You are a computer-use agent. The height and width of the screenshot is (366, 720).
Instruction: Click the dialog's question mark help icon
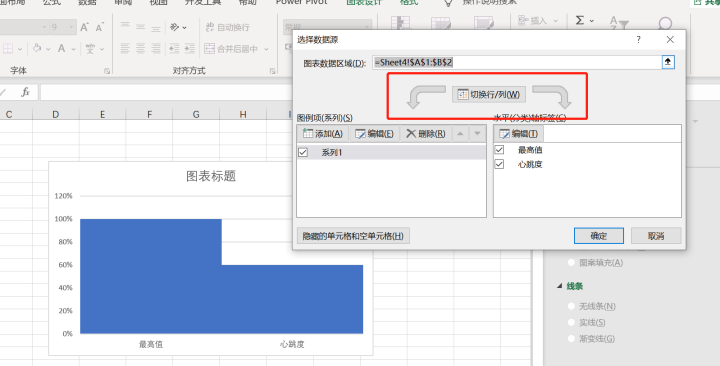coord(638,40)
